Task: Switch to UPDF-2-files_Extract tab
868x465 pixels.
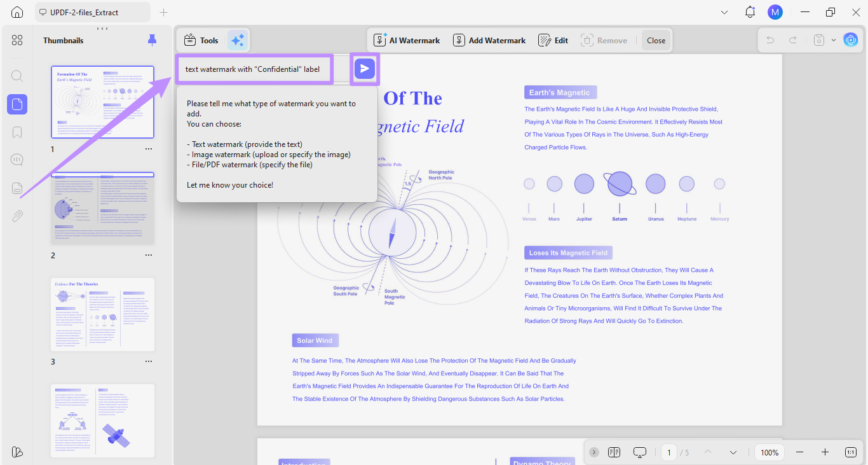Action: [92, 12]
